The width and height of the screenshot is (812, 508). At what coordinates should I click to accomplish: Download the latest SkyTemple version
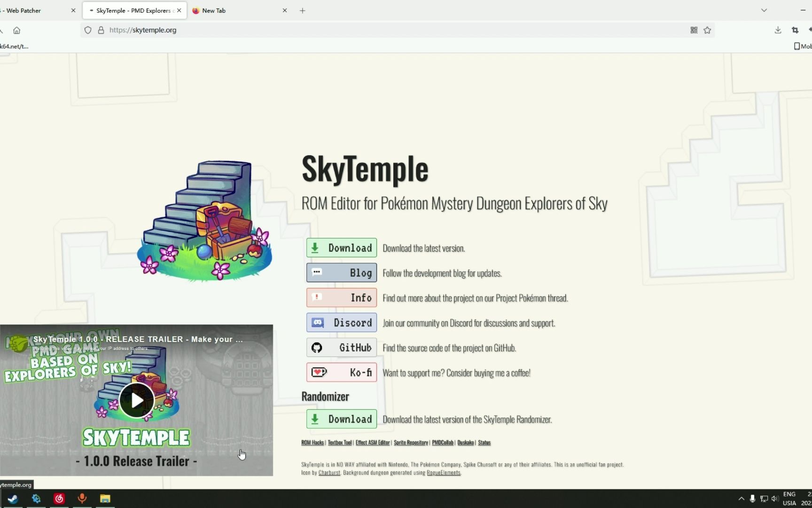342,248
